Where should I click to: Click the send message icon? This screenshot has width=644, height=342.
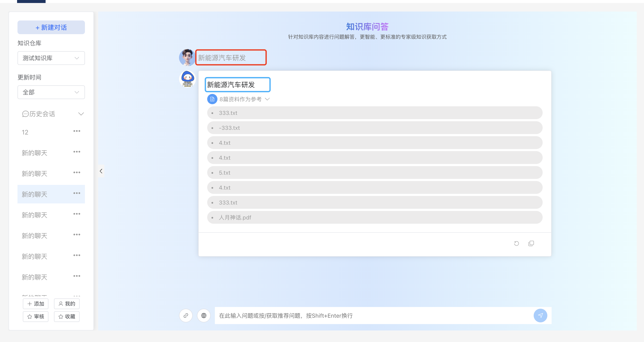coord(541,316)
